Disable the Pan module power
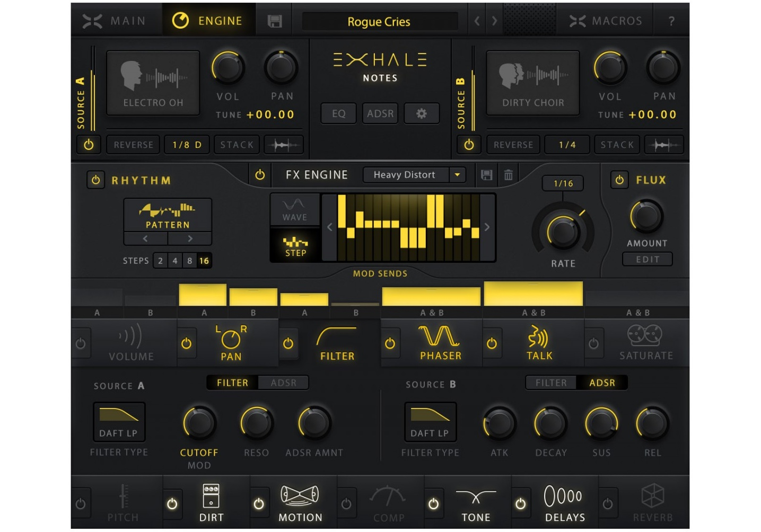Image resolution: width=761 pixels, height=532 pixels. [186, 343]
